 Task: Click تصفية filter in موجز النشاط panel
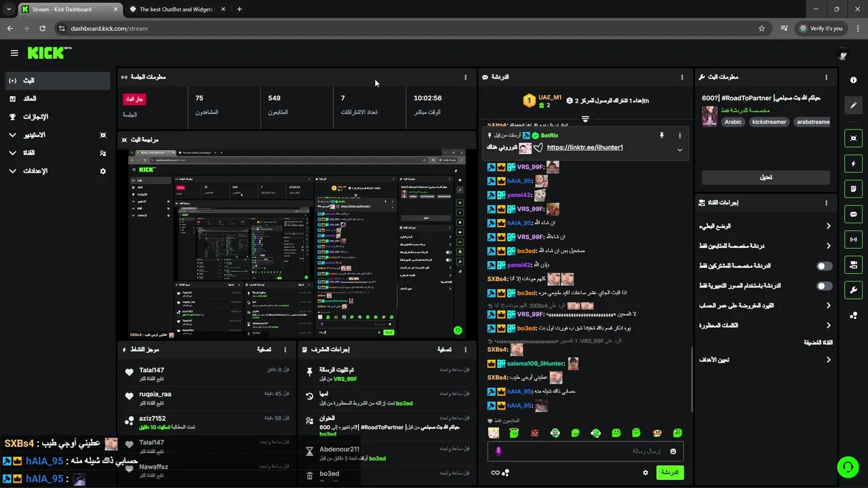click(x=264, y=350)
